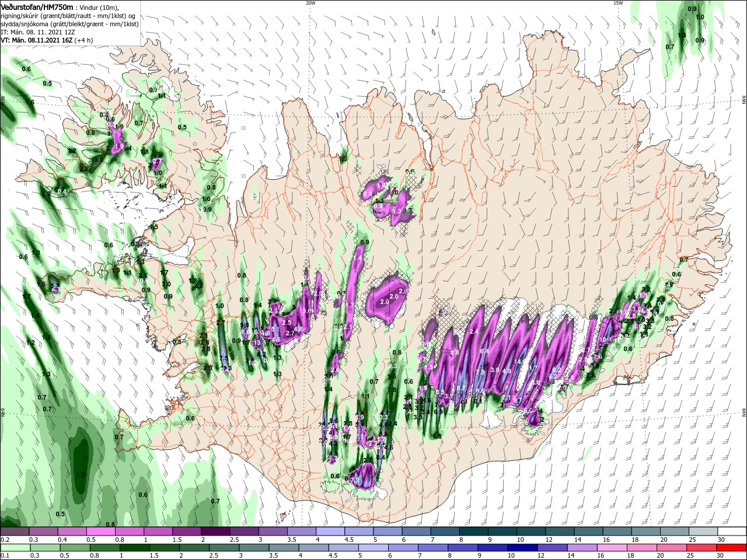
Task: Click the palest green first swatch of the lower legend row
Action: coord(15,548)
